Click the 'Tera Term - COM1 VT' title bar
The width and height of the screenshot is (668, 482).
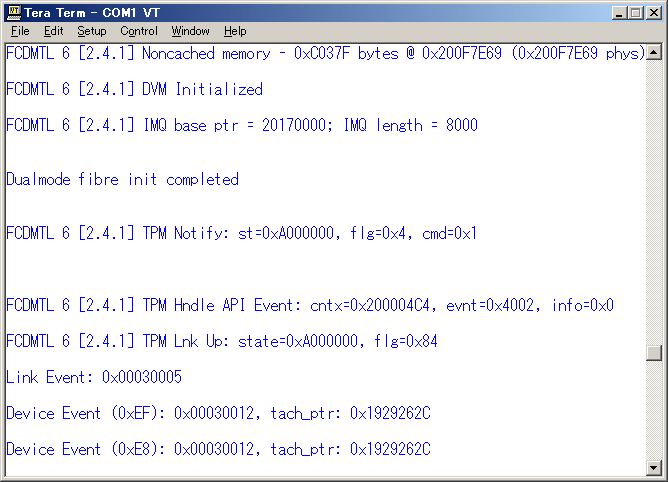click(x=300, y=12)
